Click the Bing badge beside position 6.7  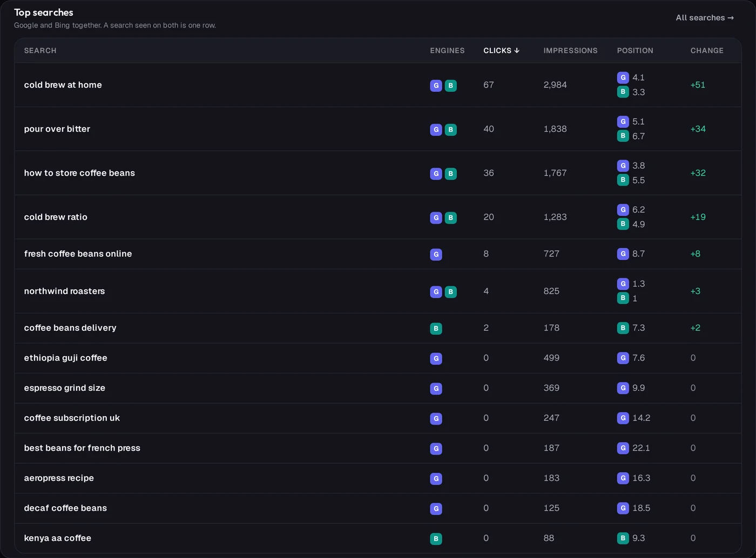(623, 136)
